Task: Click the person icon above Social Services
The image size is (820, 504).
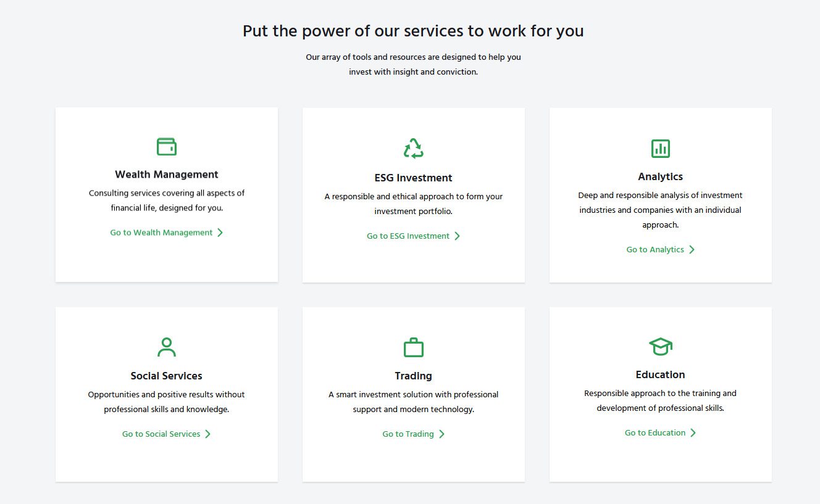Action: (x=167, y=347)
